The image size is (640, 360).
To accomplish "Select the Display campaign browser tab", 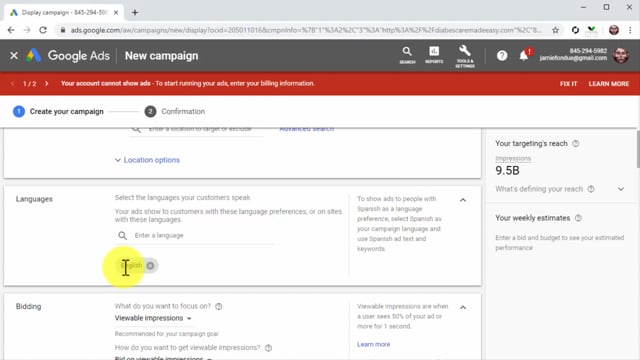I will point(64,13).
